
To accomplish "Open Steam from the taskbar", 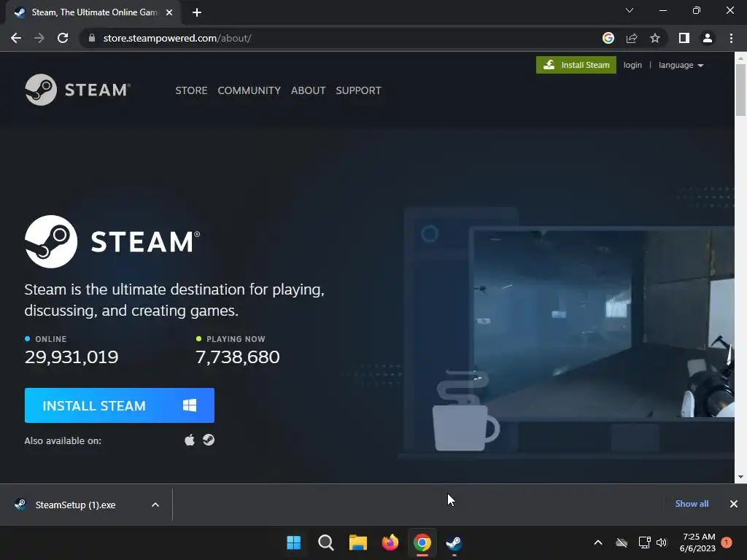I will (x=454, y=542).
